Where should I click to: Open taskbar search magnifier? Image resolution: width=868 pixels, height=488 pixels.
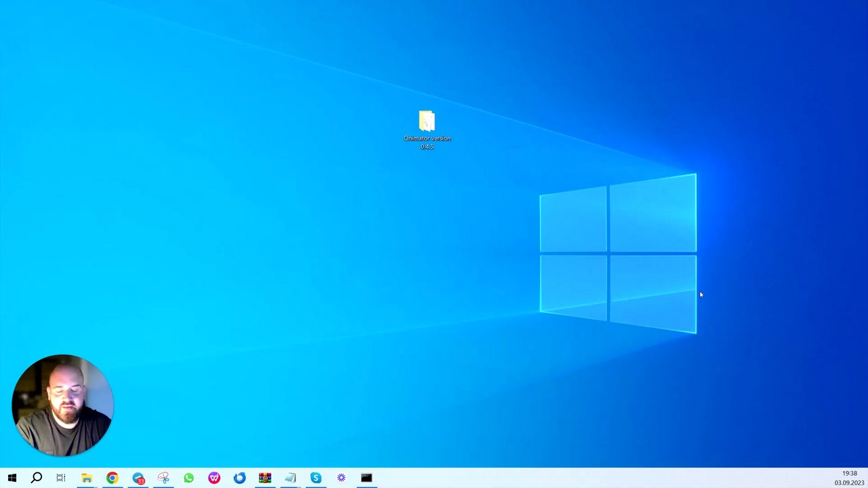[37, 478]
